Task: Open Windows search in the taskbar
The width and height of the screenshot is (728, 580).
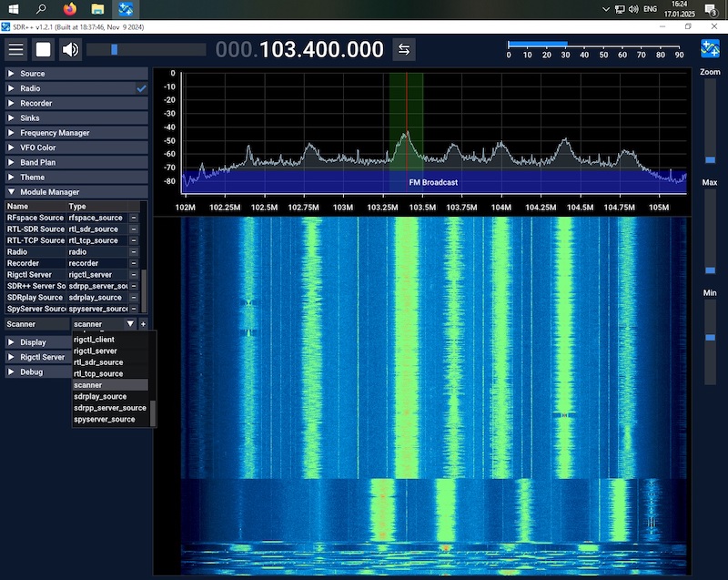Action: [41, 9]
